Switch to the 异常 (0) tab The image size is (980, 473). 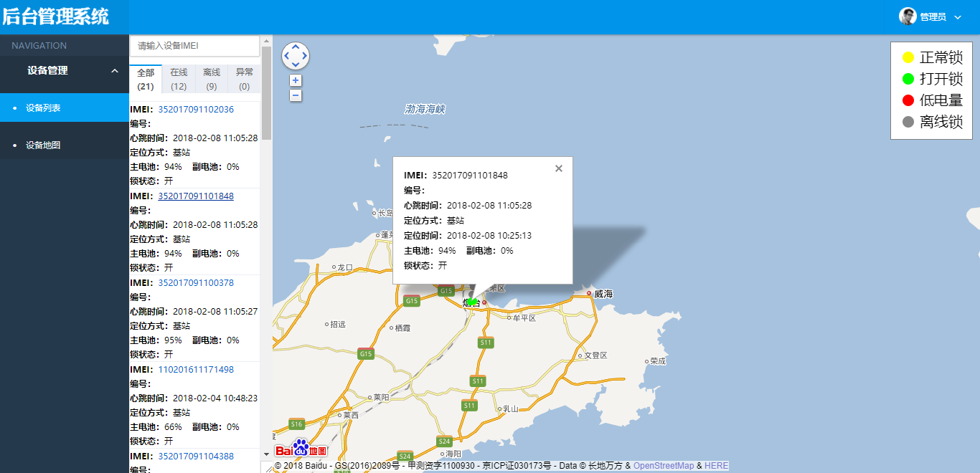(244, 79)
